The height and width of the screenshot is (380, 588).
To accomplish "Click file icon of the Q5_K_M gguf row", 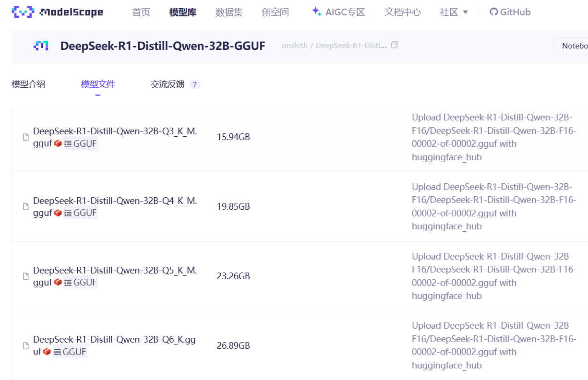I will [26, 276].
